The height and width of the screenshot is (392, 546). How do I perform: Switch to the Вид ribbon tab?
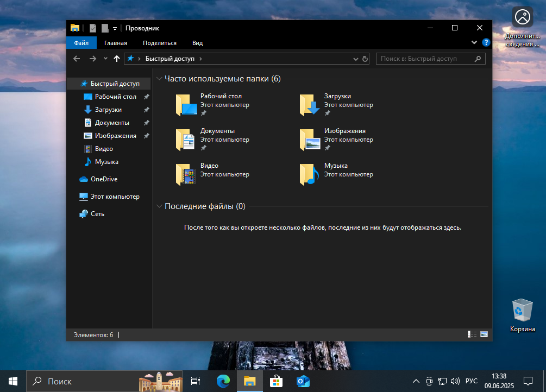click(197, 42)
